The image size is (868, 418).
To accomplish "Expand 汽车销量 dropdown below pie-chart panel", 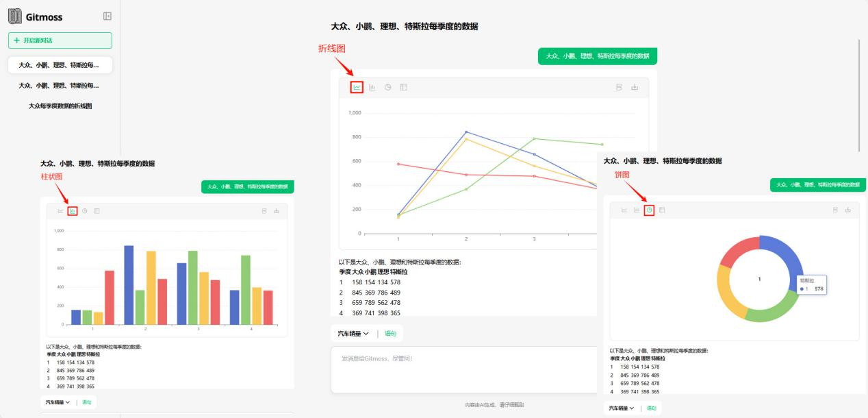I will 622,408.
